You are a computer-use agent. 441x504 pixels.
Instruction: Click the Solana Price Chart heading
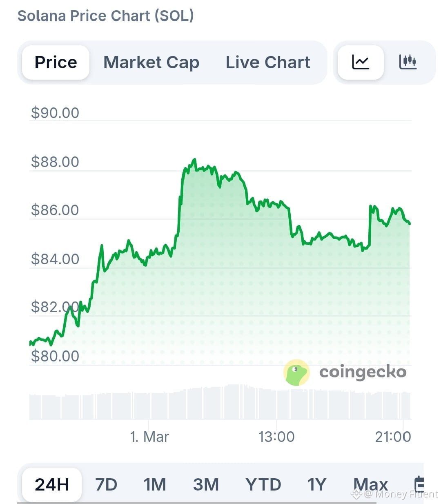[x=106, y=16]
